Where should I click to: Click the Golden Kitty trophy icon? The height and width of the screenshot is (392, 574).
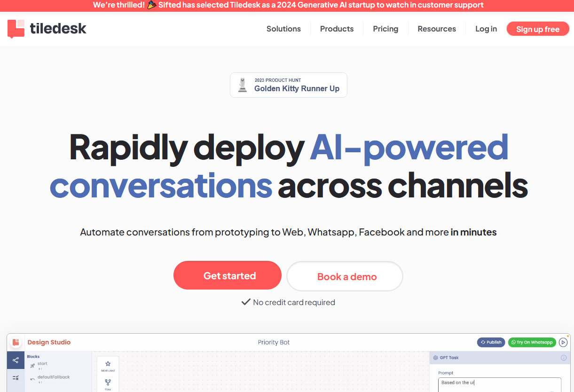click(x=242, y=85)
